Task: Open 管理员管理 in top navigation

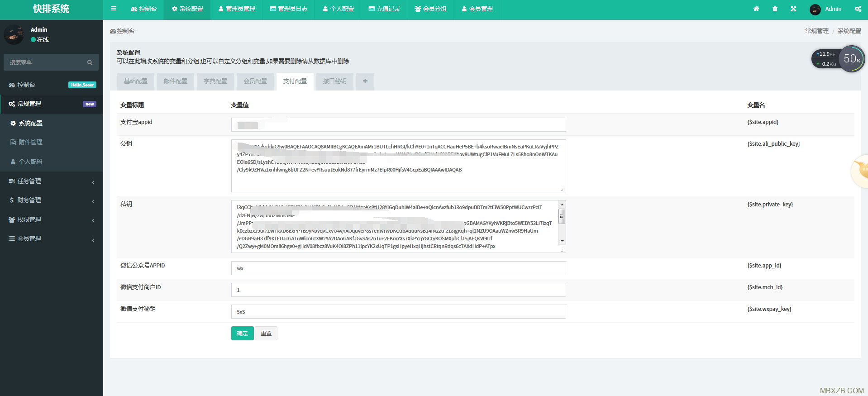Action: [237, 9]
